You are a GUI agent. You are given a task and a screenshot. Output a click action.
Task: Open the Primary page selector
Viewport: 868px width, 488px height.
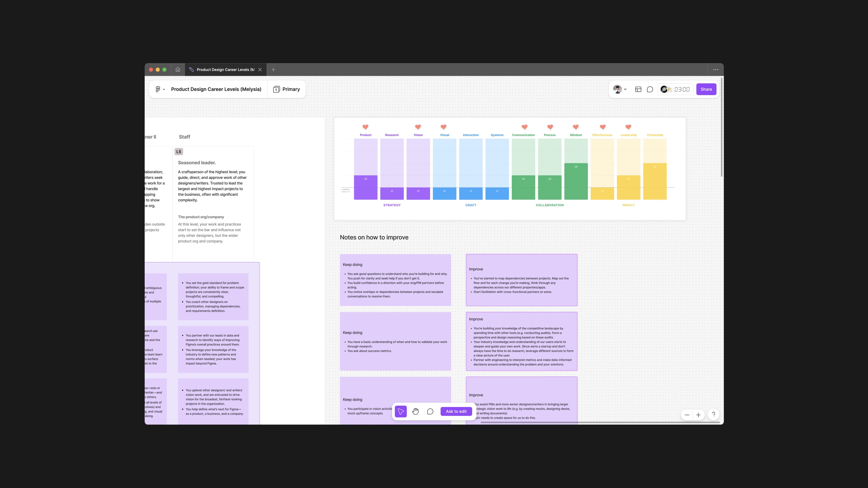click(x=287, y=89)
